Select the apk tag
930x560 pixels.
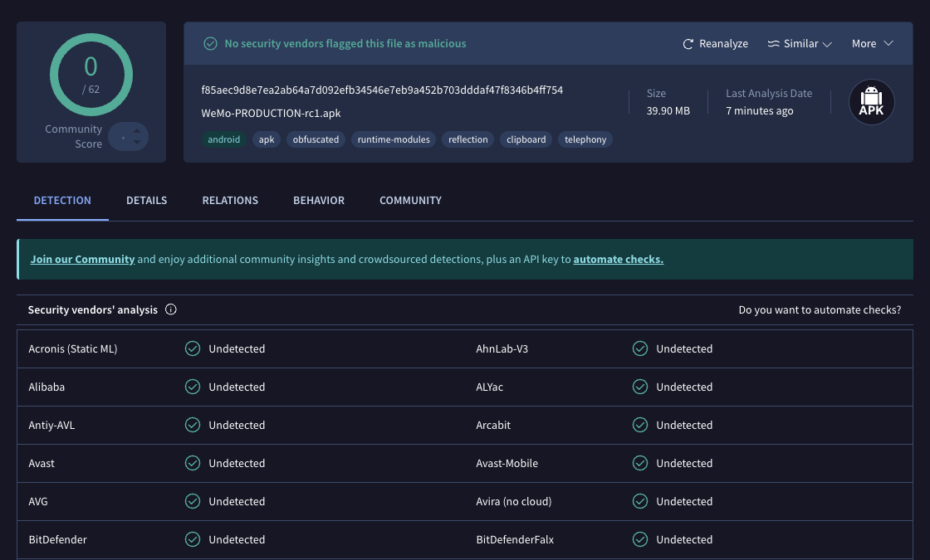tap(267, 139)
